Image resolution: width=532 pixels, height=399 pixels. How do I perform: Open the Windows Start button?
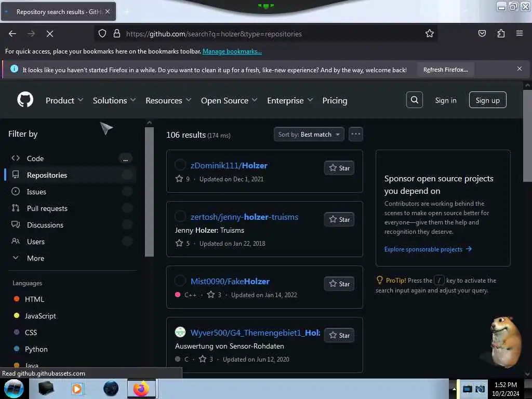coord(14,389)
